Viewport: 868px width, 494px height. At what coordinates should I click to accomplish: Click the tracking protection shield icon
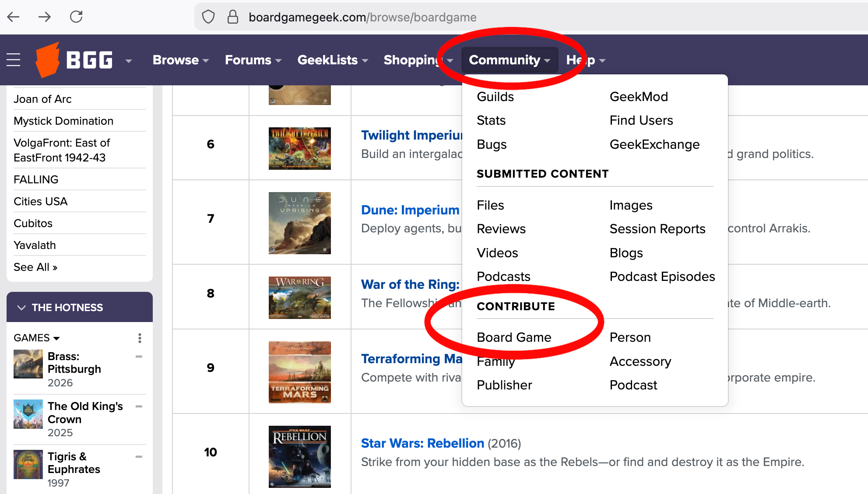tap(208, 17)
